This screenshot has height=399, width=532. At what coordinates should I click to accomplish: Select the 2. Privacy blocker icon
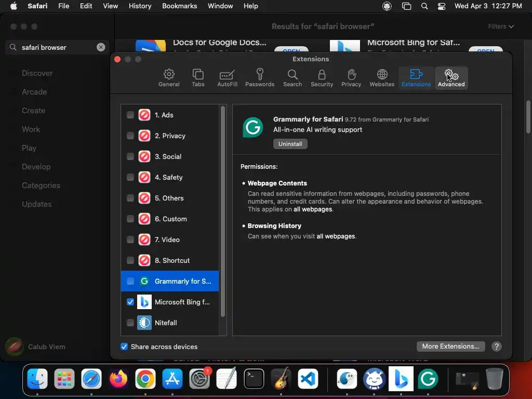tap(144, 136)
